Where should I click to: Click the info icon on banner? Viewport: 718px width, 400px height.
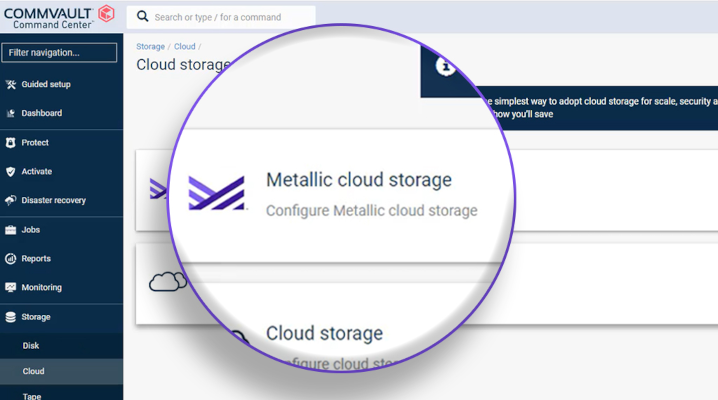pos(446,66)
